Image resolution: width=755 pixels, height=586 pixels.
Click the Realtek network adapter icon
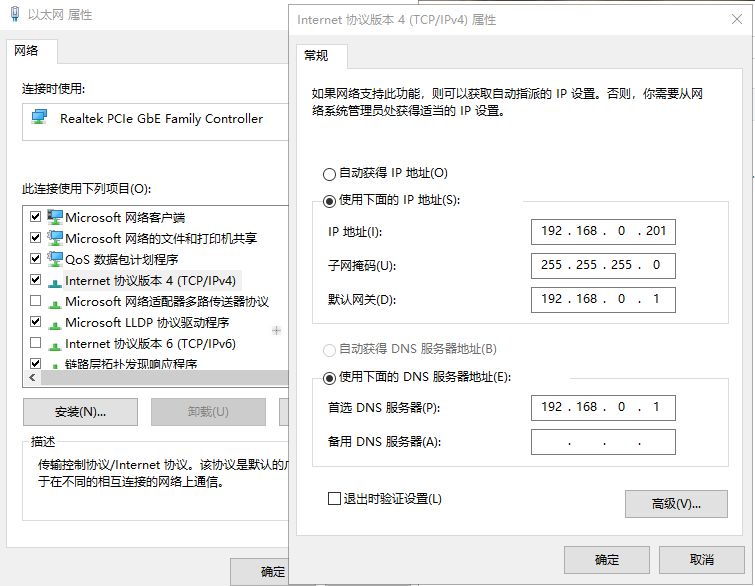click(x=39, y=118)
